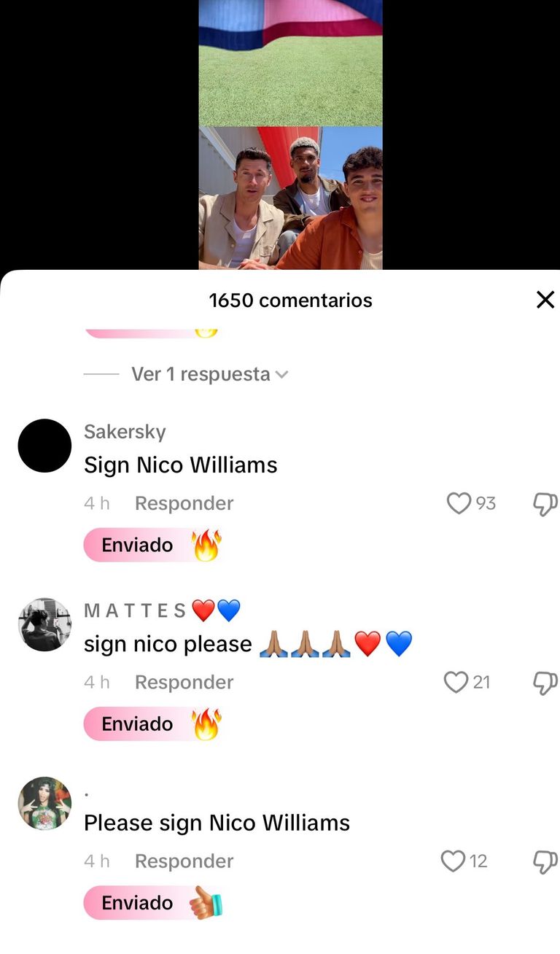Tap thumbs-down on 'Please sign Nico Williams' comment

click(545, 861)
